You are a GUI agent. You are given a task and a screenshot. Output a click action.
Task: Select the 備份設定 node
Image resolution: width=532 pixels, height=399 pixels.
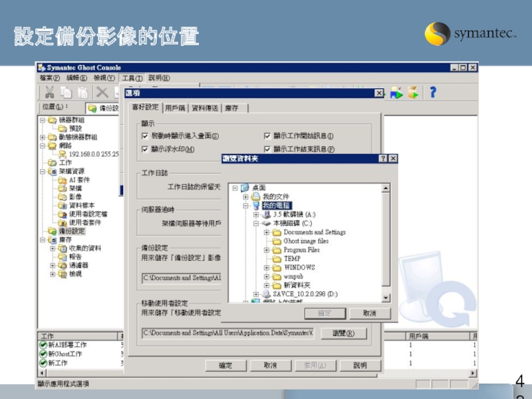coord(72,231)
